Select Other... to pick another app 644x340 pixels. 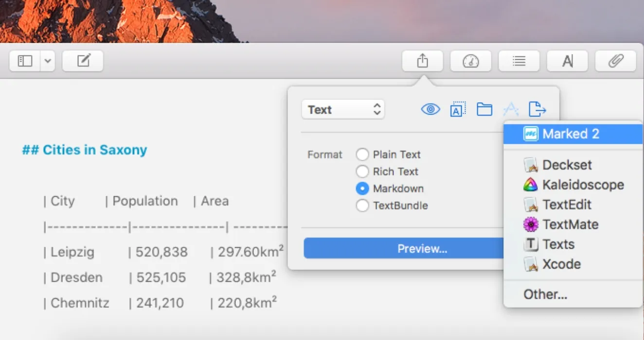[545, 294]
